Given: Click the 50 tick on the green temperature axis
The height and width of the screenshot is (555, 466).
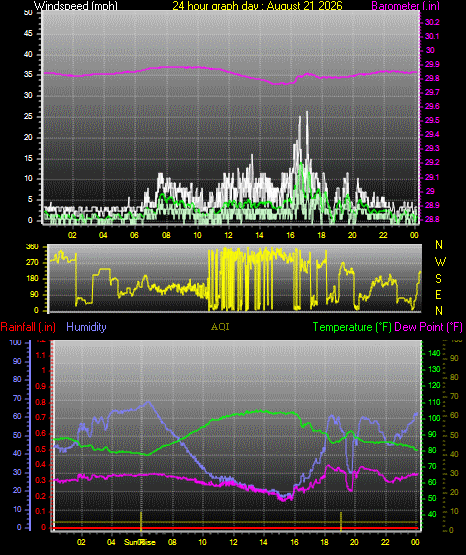Looking at the screenshot, I should click(432, 498).
